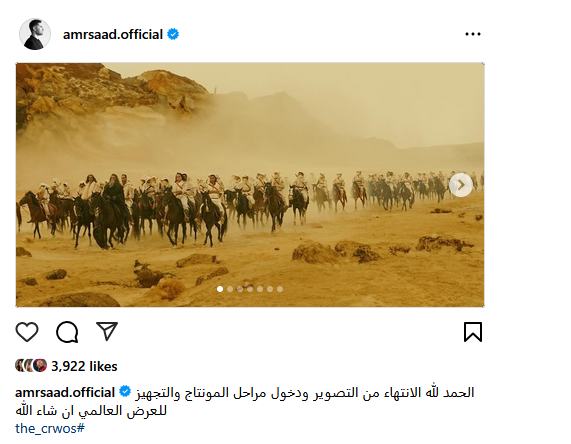Jump to second carousel indicator dot
The width and height of the screenshot is (571, 444).
coord(230,289)
